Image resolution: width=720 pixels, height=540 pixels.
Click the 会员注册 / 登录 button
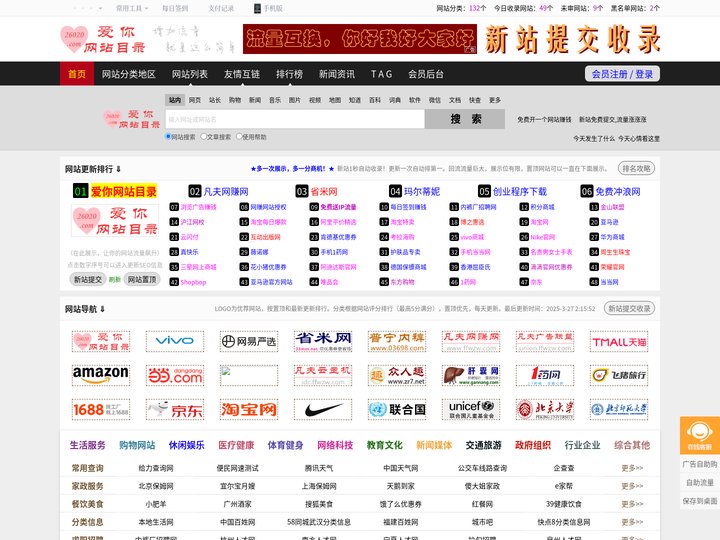point(622,74)
